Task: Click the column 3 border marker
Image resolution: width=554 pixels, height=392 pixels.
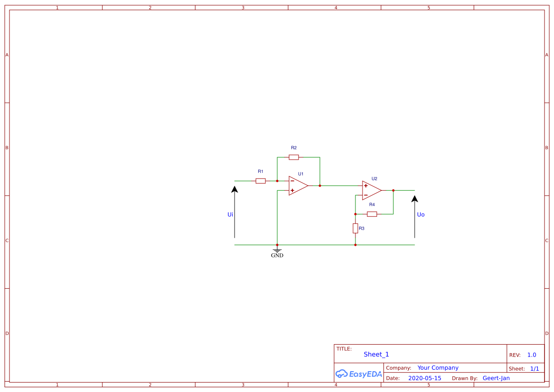Action: coord(242,7)
